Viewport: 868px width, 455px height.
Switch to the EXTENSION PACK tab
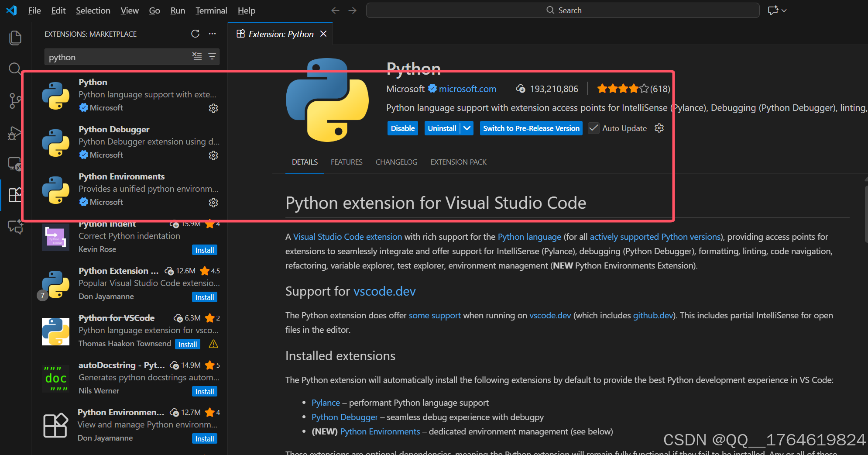point(458,162)
